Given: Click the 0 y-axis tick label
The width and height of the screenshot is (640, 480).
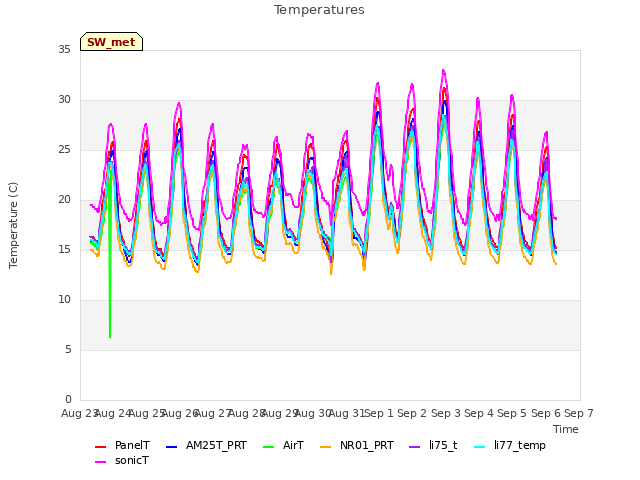Looking at the screenshot, I should (68, 400).
